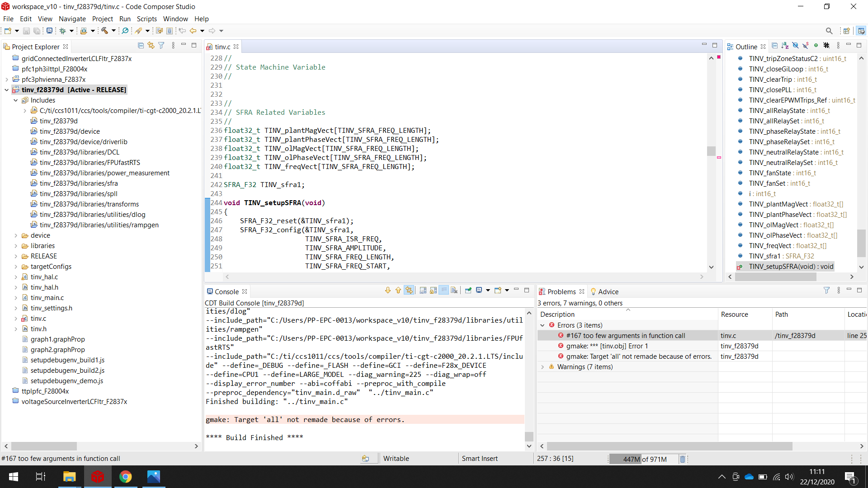Image resolution: width=868 pixels, height=488 pixels.
Task: Click Pin Console icon
Action: 468,291
